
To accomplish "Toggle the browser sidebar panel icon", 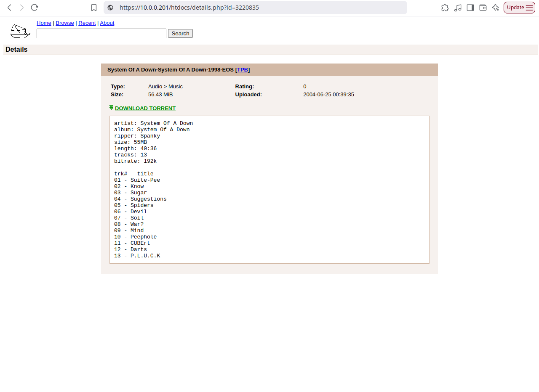I will click(470, 8).
